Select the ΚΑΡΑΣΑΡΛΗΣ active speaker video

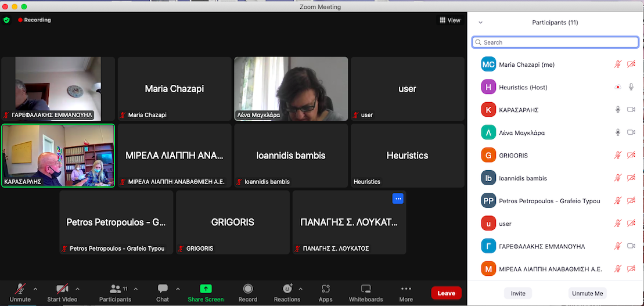[58, 156]
